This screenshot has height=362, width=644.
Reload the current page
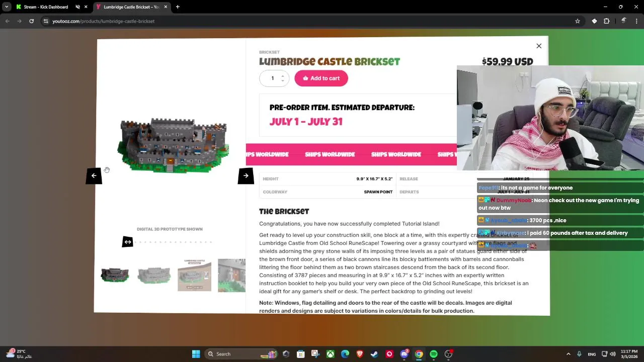coord(31,21)
